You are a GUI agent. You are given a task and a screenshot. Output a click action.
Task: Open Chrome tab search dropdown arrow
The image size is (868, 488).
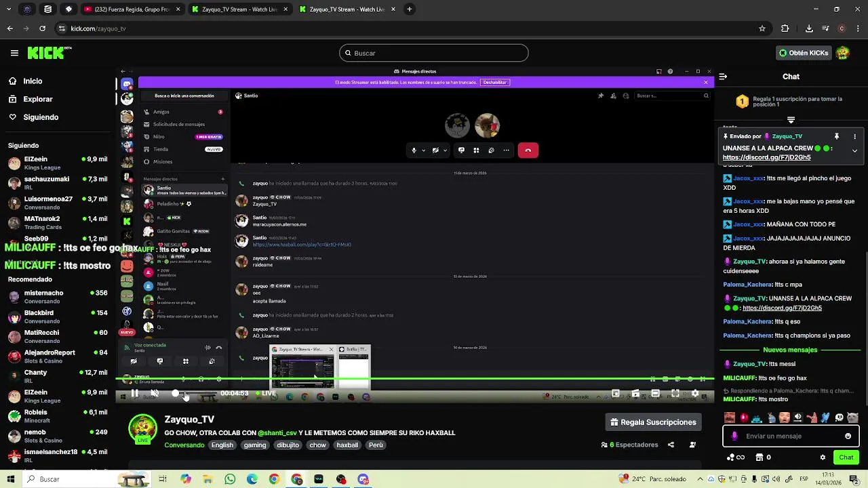[8, 9]
